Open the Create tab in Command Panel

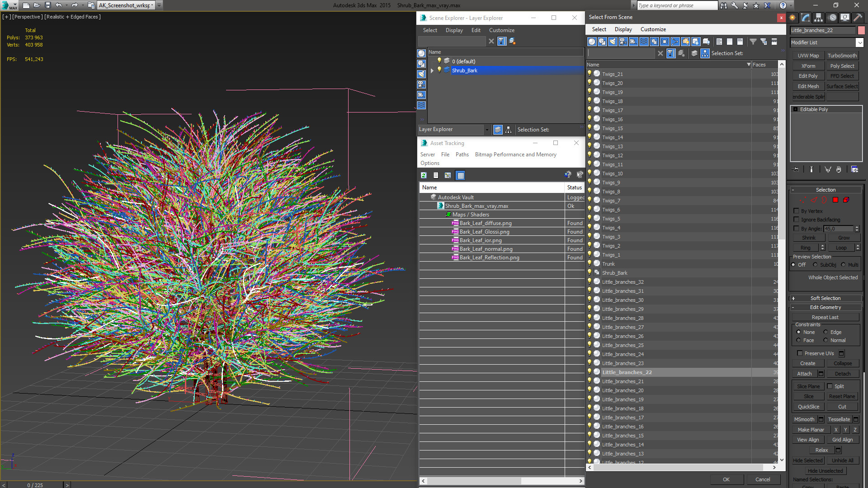coord(793,18)
